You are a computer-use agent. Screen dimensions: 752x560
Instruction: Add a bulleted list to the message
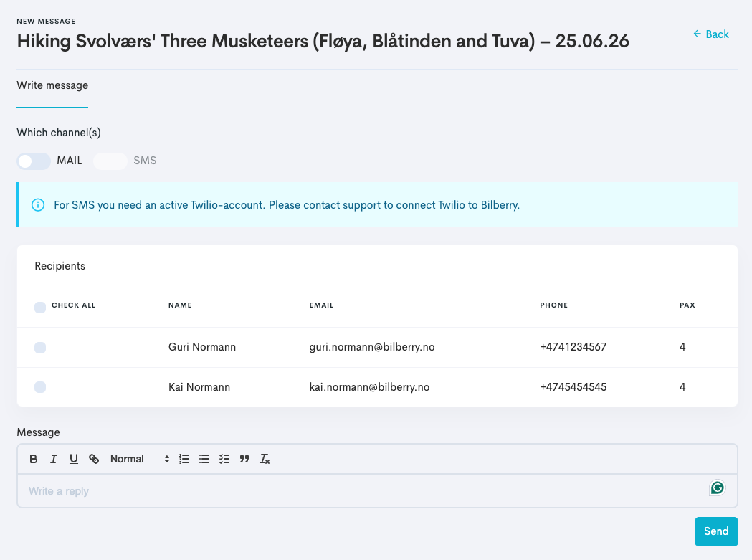pos(204,459)
